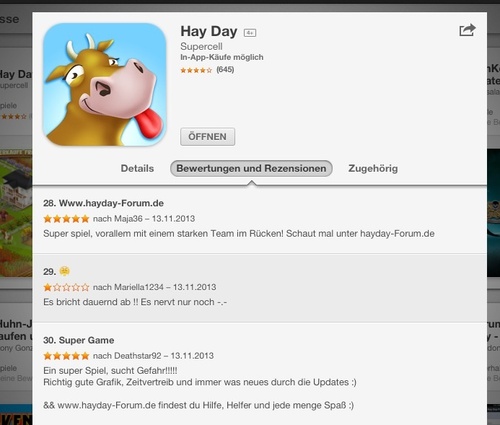Image resolution: width=500 pixels, height=425 pixels.
Task: Click the five-star rating on review 28
Action: tap(66, 219)
